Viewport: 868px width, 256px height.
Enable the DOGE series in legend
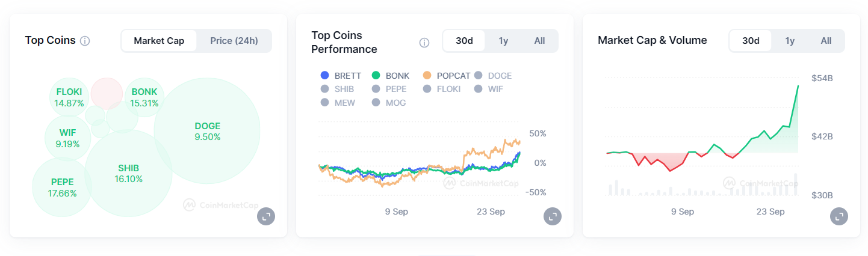tap(494, 76)
